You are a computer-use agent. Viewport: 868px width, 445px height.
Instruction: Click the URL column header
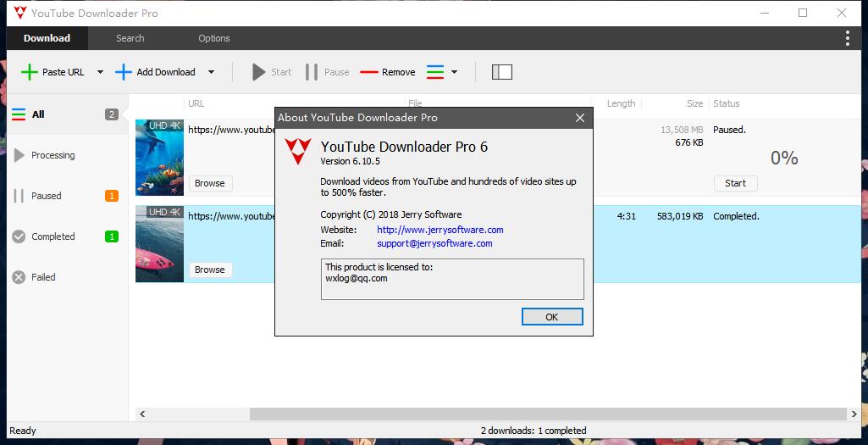[196, 103]
